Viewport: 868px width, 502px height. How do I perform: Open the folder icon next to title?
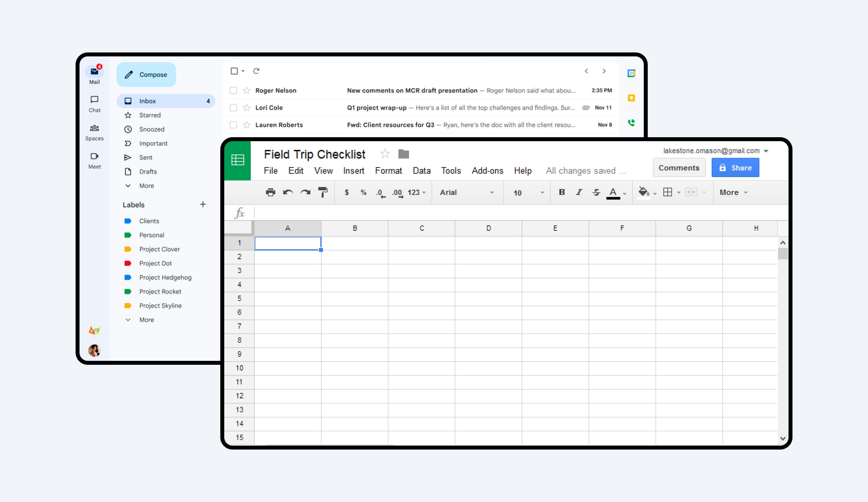(x=404, y=154)
